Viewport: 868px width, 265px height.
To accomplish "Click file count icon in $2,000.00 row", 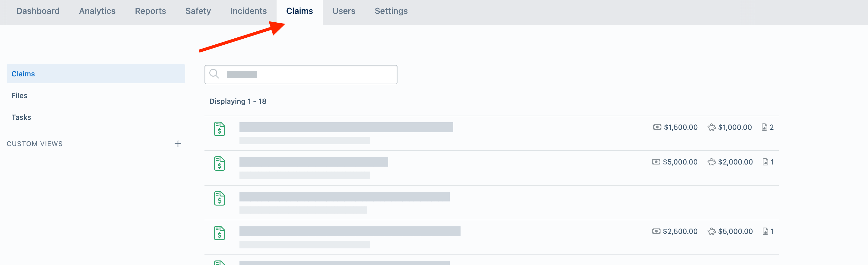I will click(x=765, y=162).
